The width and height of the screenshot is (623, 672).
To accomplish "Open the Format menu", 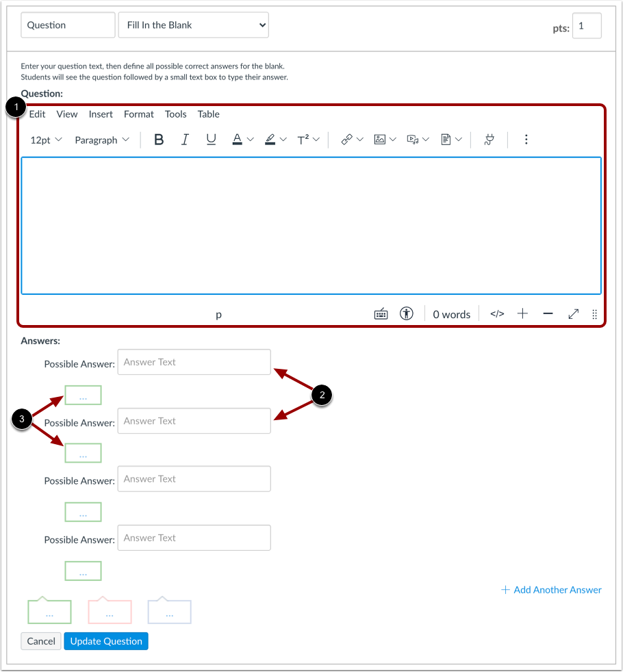I will 138,114.
